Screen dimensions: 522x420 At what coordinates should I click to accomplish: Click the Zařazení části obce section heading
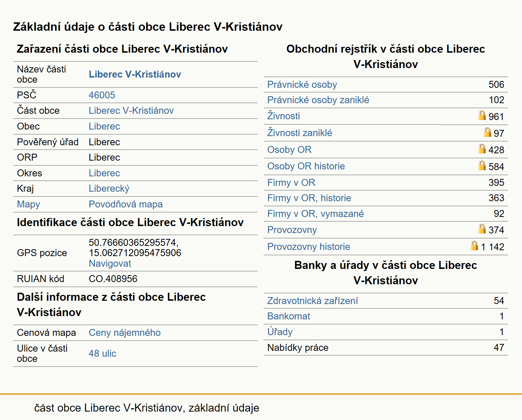(x=122, y=49)
